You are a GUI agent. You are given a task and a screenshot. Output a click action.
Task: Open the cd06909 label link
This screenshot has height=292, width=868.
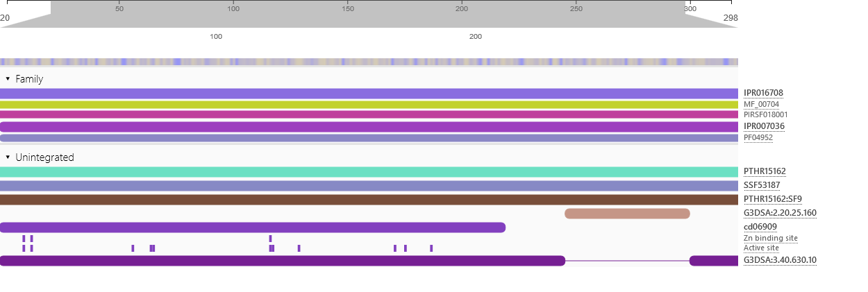click(760, 227)
